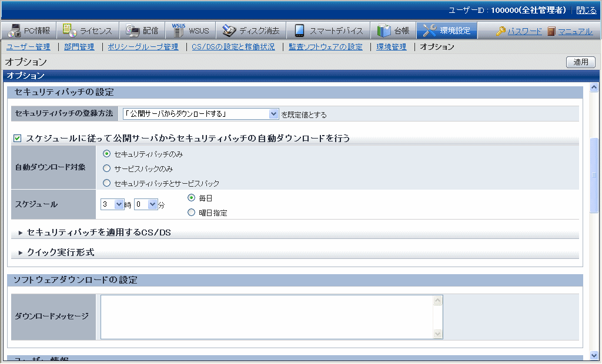Click the message box scroll down arrow
Image resolution: width=602 pixels, height=364 pixels.
point(437,333)
